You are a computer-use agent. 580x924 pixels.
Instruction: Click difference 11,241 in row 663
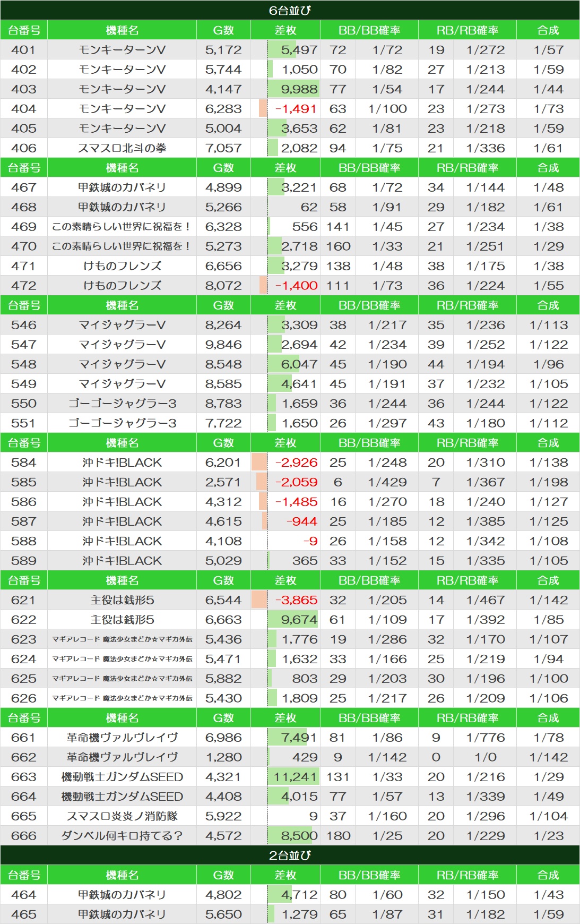(x=295, y=777)
